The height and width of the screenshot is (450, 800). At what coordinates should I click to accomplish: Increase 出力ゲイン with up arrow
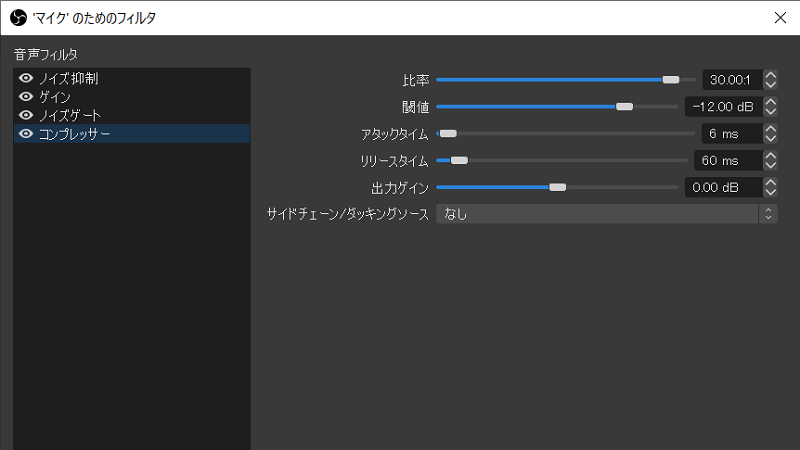pos(770,183)
